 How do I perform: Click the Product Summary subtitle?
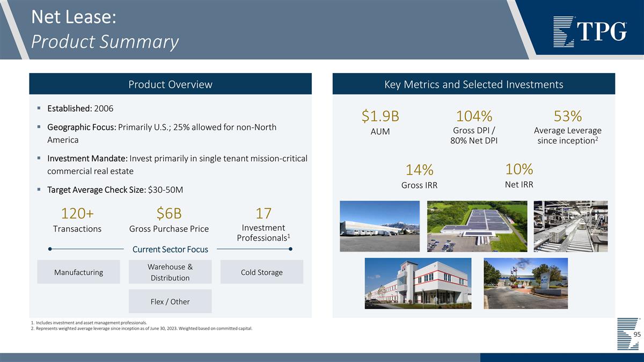[x=105, y=41]
